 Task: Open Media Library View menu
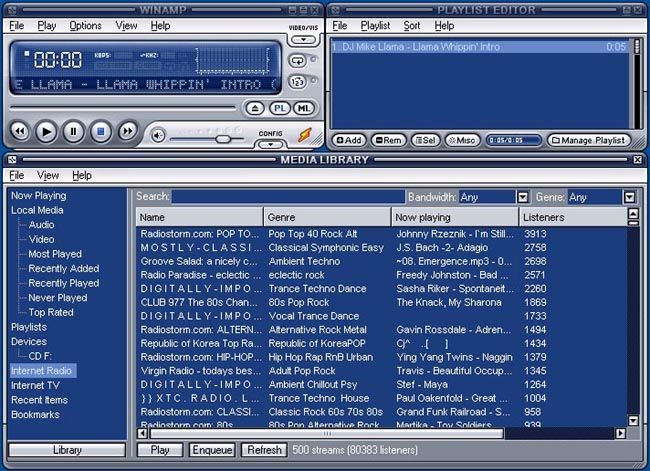coord(48,175)
